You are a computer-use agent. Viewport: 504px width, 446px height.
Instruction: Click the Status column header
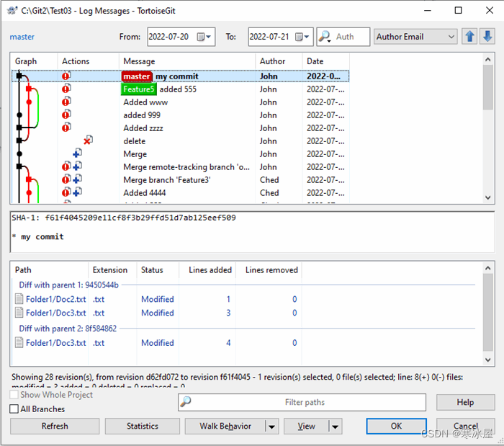[x=158, y=269]
